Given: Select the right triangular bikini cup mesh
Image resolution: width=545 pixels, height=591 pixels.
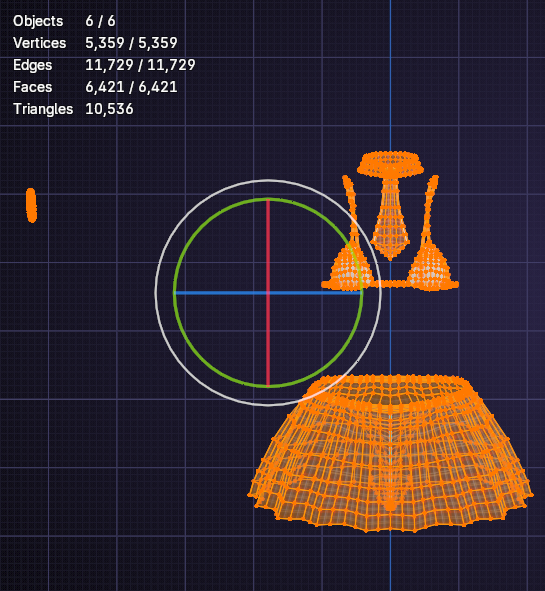Looking at the screenshot, I should 430,267.
